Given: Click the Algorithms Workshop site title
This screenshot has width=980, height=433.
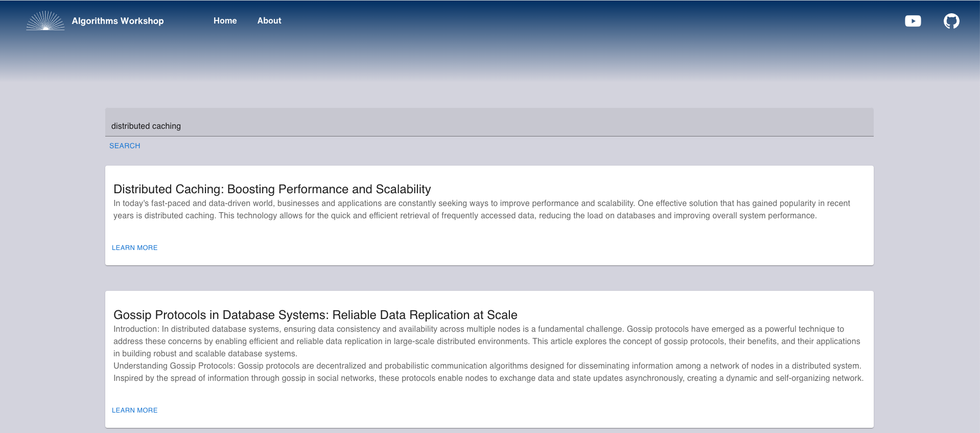Looking at the screenshot, I should [118, 21].
